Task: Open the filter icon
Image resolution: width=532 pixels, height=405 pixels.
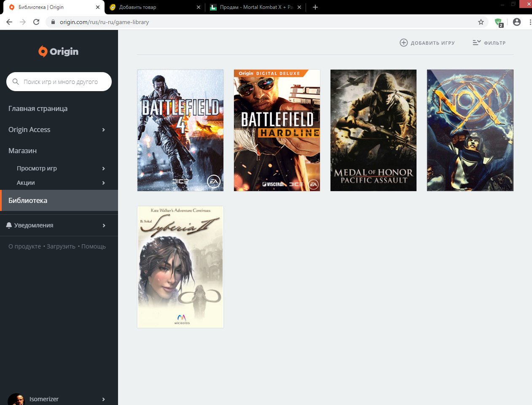Action: [476, 43]
